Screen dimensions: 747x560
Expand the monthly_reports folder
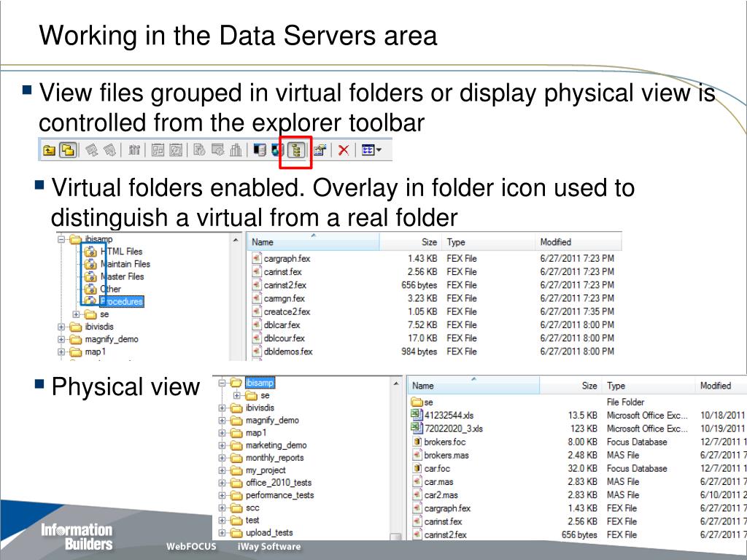pos(222,458)
